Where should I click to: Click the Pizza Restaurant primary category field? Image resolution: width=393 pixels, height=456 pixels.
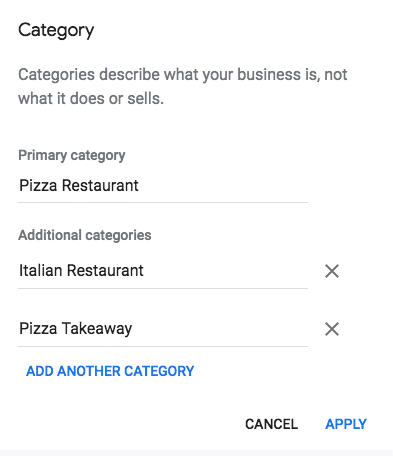(x=163, y=186)
